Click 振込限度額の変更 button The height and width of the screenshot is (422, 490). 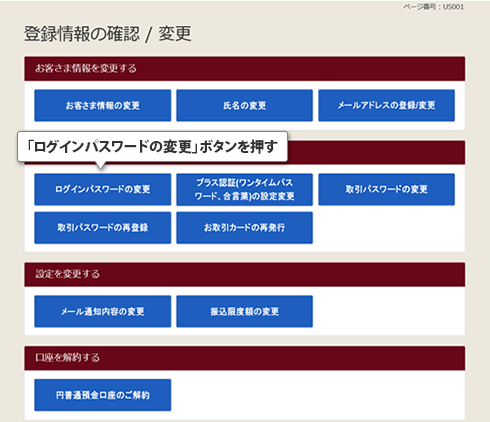[244, 311]
